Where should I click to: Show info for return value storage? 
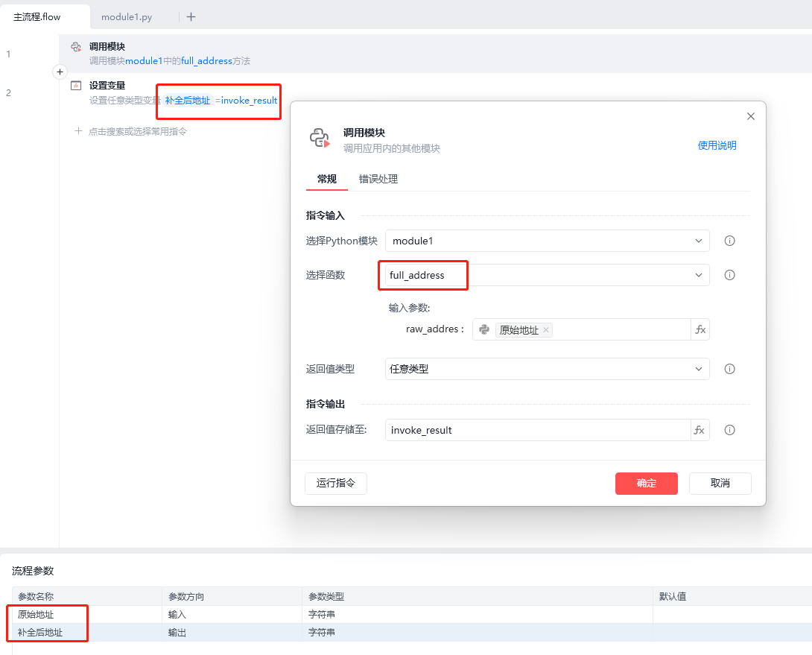click(x=729, y=430)
